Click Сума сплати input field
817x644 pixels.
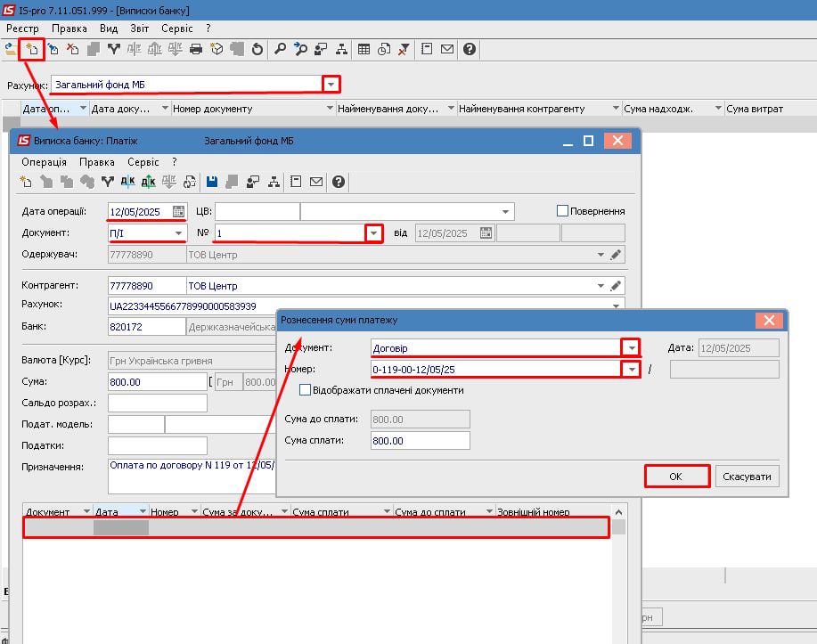pos(420,441)
